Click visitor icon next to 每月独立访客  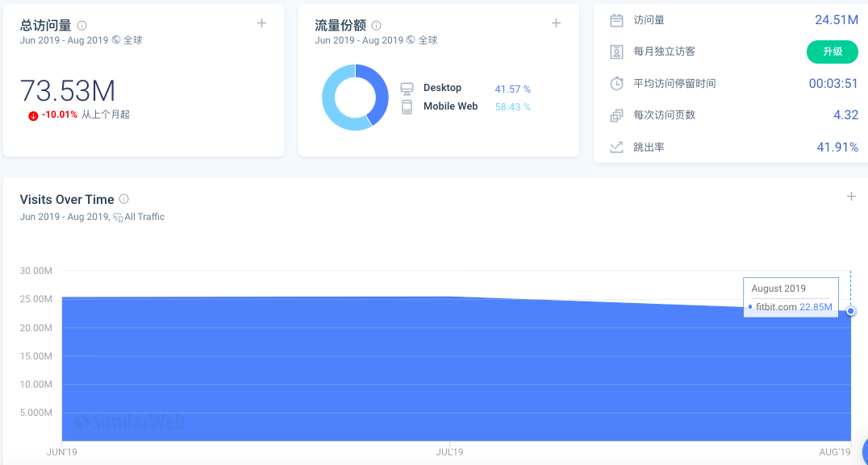click(616, 52)
